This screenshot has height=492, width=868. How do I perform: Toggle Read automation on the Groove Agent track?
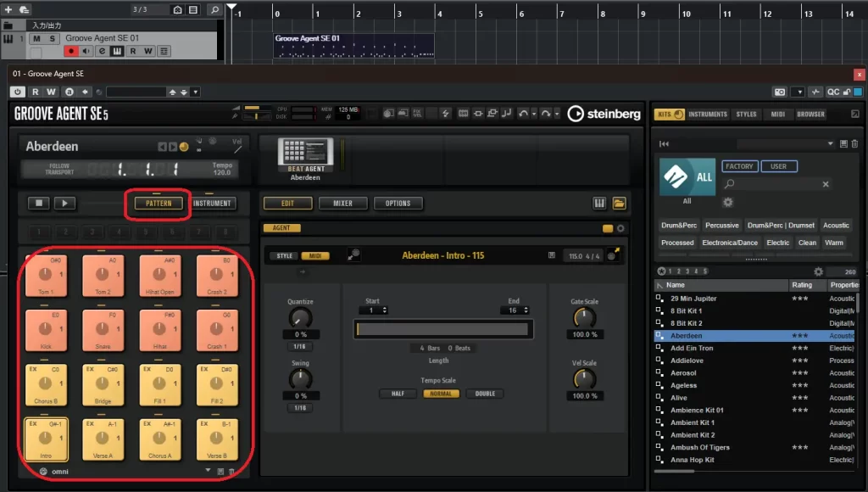point(132,51)
